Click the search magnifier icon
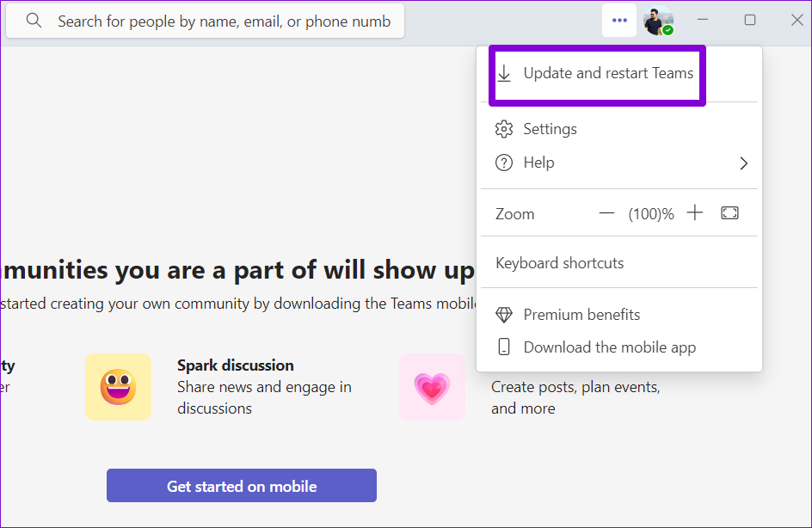This screenshot has width=812, height=528. 34,21
